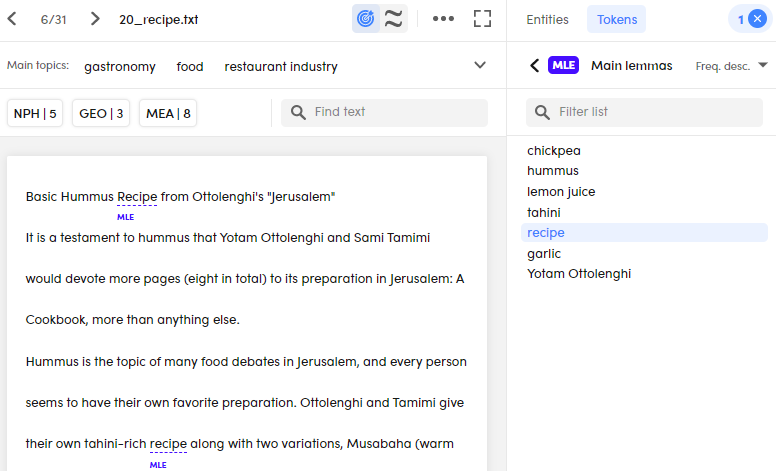Go to the next document arrow

point(95,19)
